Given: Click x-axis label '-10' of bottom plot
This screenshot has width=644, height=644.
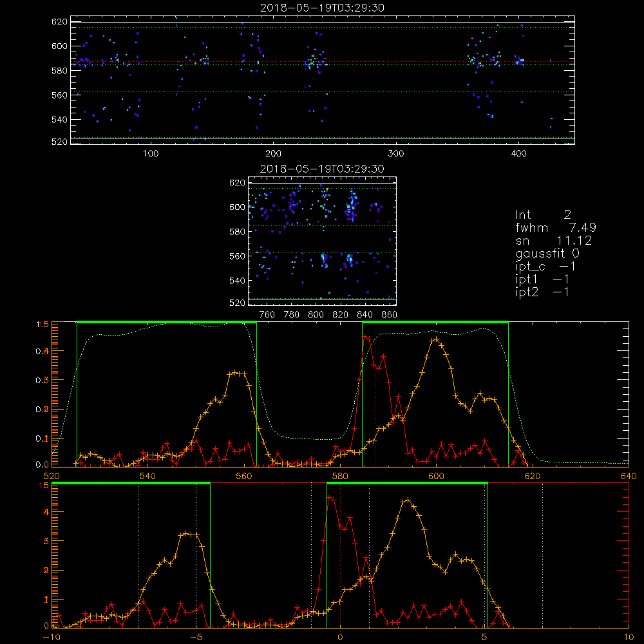Looking at the screenshot, I should [x=52, y=637].
